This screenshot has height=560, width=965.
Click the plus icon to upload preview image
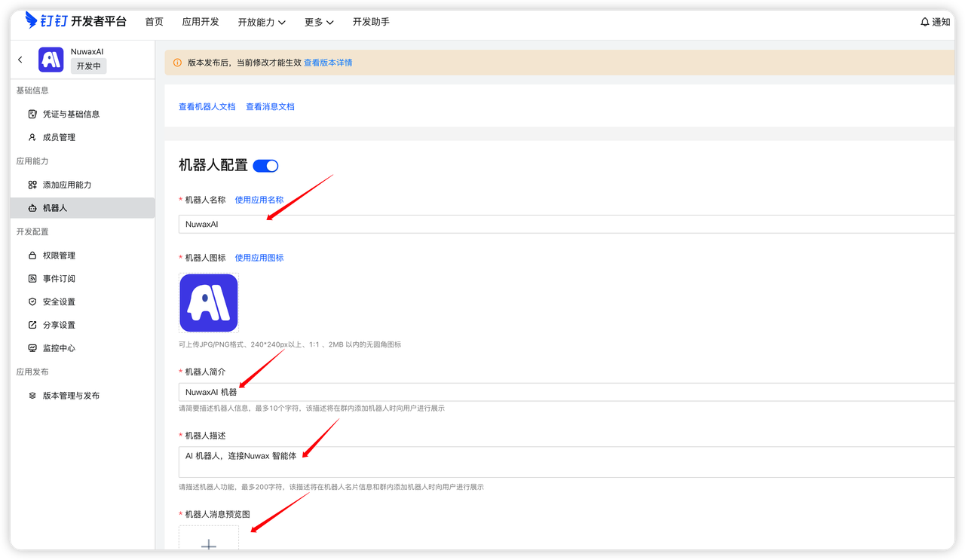pyautogui.click(x=209, y=546)
